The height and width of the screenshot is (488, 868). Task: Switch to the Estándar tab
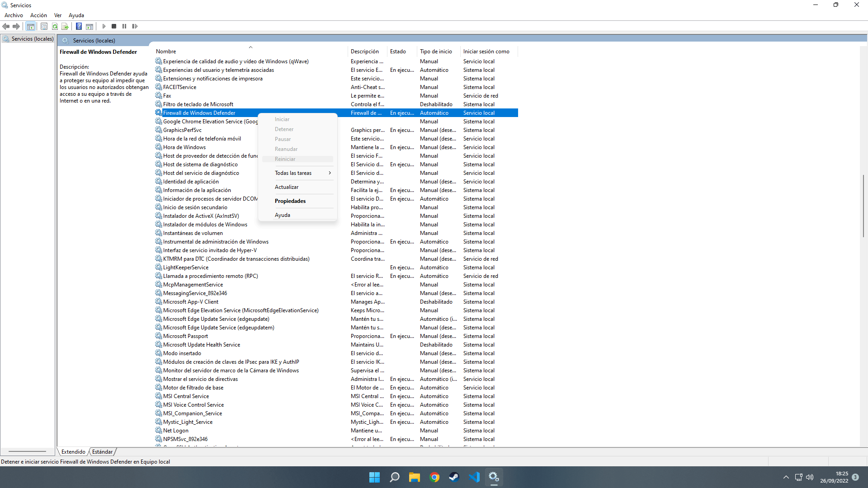[x=102, y=452]
